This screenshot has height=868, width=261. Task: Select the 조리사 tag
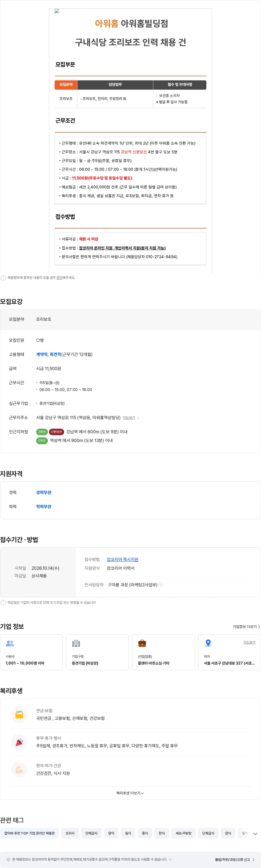pos(70,833)
